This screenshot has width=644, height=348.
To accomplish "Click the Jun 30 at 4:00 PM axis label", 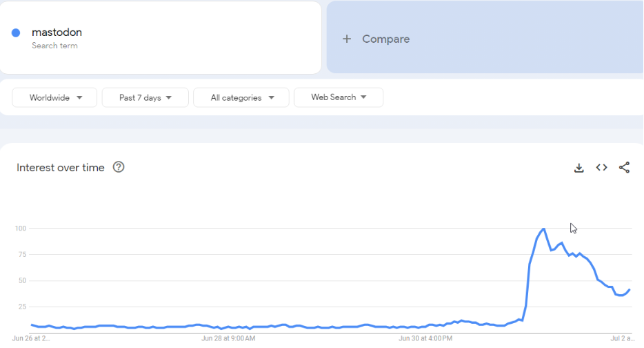I will [425, 338].
